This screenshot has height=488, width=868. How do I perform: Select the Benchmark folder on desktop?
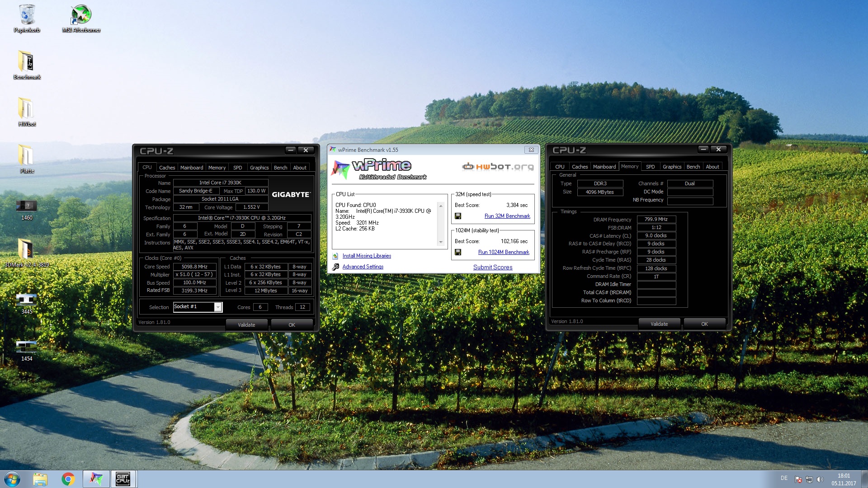pos(27,65)
